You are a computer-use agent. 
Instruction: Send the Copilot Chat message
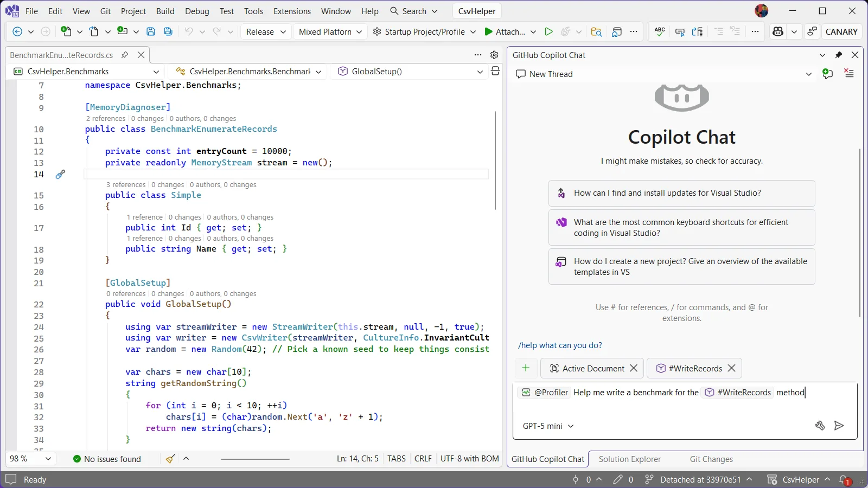(839, 426)
